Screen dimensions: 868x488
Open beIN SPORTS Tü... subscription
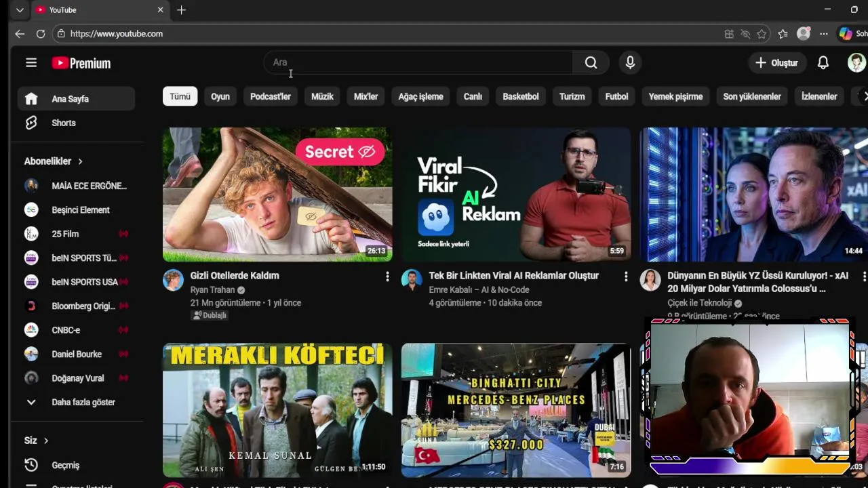tap(76, 258)
